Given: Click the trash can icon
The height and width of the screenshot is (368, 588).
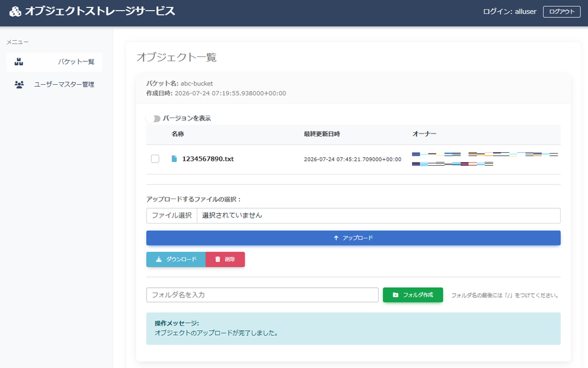Looking at the screenshot, I should click(217, 259).
